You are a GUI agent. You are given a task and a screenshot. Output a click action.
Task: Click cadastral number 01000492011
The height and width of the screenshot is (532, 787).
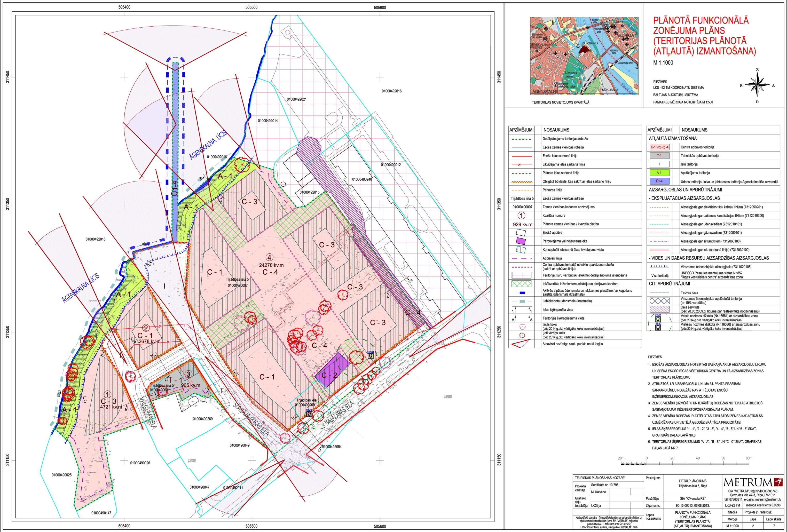(x=233, y=488)
